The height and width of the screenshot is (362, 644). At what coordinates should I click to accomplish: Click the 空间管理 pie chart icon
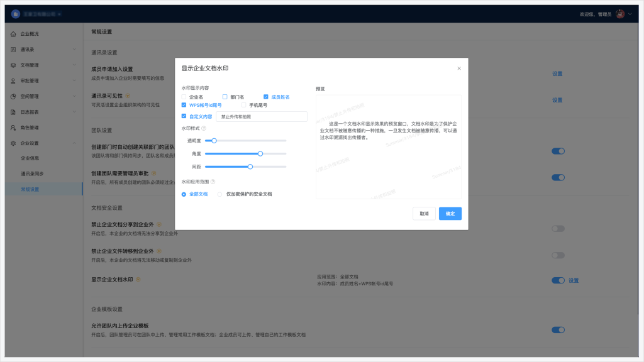tap(14, 96)
